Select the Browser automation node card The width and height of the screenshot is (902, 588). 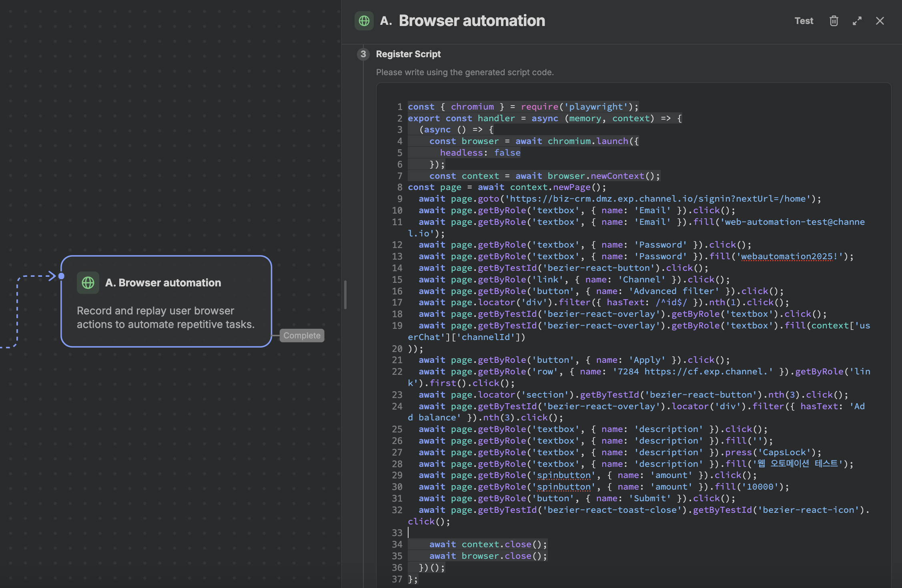pyautogui.click(x=166, y=316)
